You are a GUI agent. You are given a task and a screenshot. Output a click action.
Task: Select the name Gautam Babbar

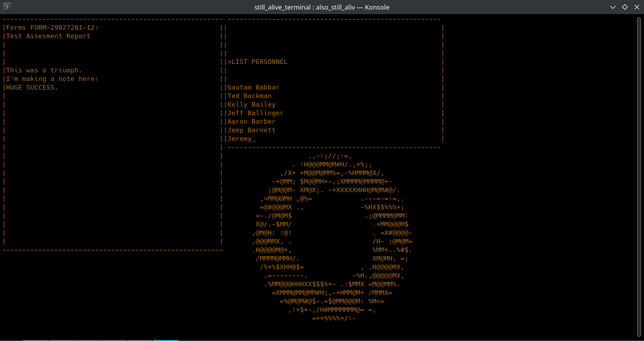pos(254,88)
